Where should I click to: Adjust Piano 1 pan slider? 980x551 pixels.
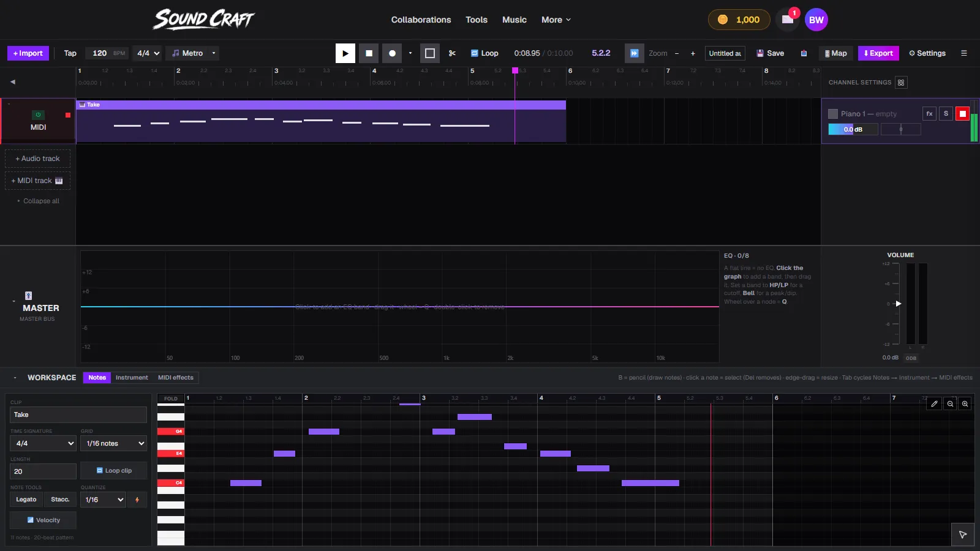click(901, 129)
